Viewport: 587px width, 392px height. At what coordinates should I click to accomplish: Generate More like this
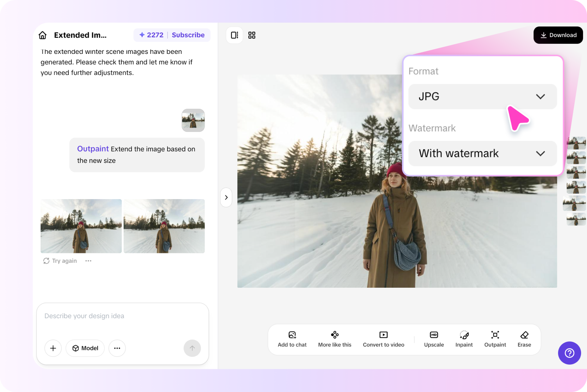(x=334, y=339)
